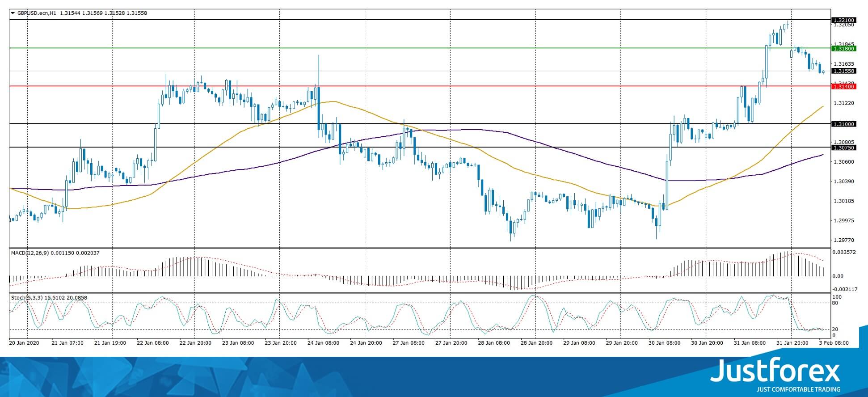
Task: Click the 1.30805 price axis label
Action: [844, 142]
